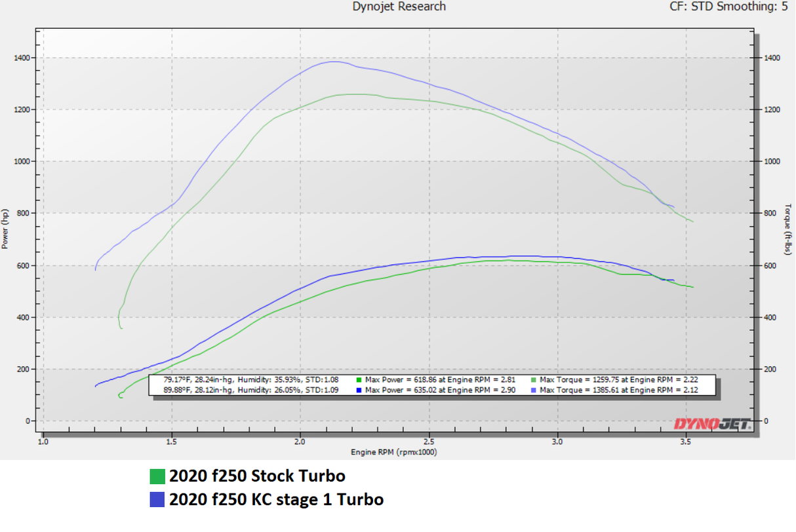Image resolution: width=796 pixels, height=532 pixels.
Task: Click the 2.5 tick on the RPM axis
Action: click(x=429, y=442)
